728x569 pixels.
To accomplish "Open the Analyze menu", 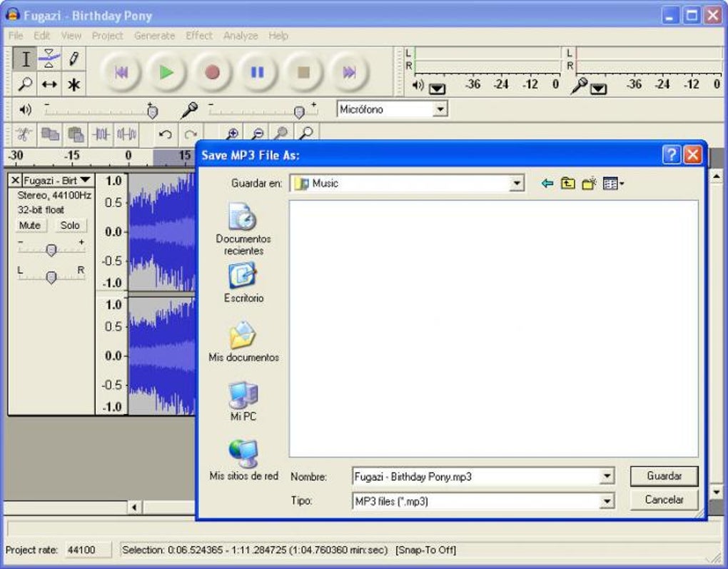I will coord(241,35).
